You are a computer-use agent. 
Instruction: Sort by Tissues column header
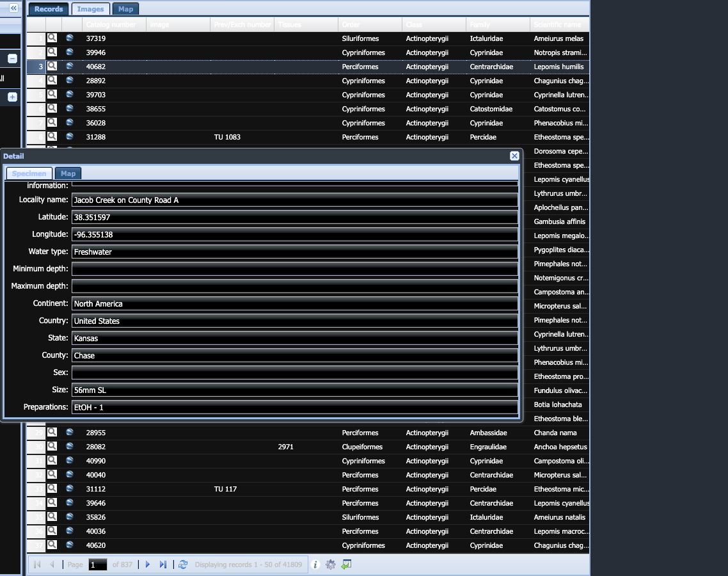[x=306, y=24]
